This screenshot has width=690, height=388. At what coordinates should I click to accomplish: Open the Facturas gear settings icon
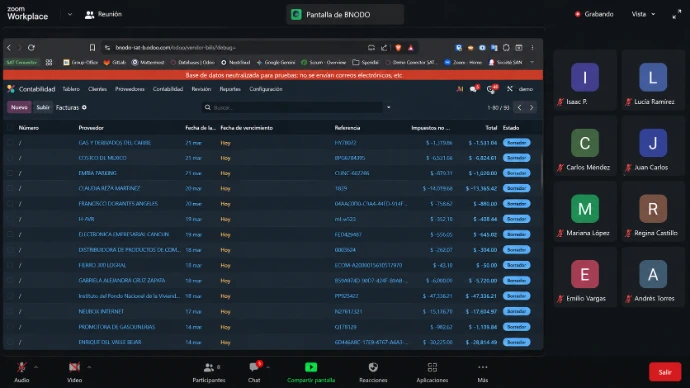(84, 107)
